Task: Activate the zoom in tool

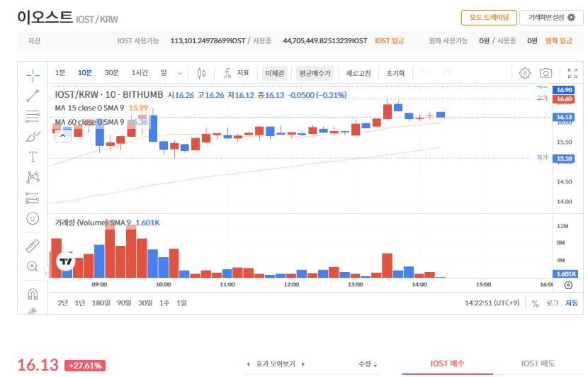Action: pos(33,266)
